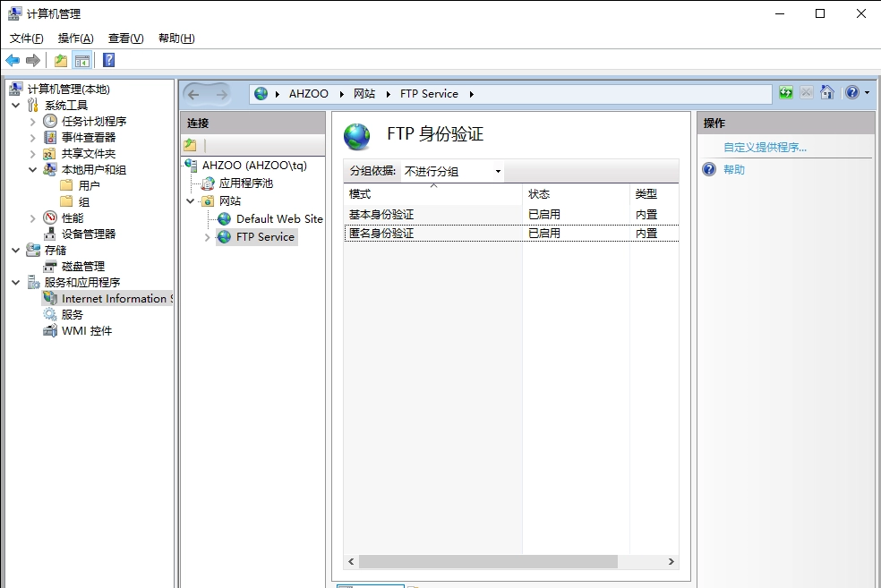The image size is (881, 588).
Task: Collapse the 本地用户和组 tree node
Action: click(33, 170)
